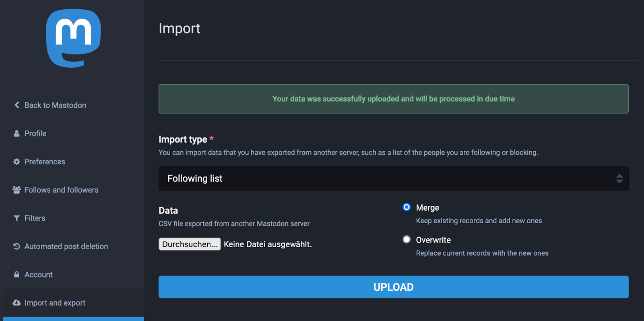Click the Import type field label
Image resolution: width=644 pixels, height=321 pixels.
pos(183,139)
